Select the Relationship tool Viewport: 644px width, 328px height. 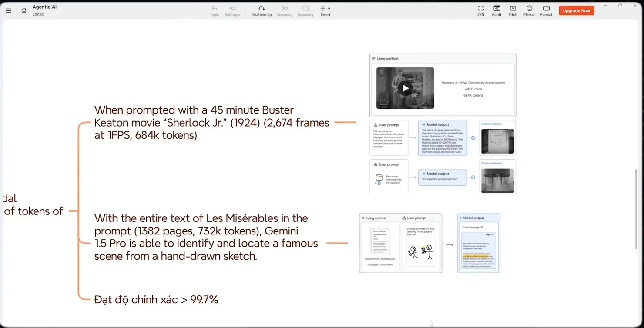click(262, 11)
